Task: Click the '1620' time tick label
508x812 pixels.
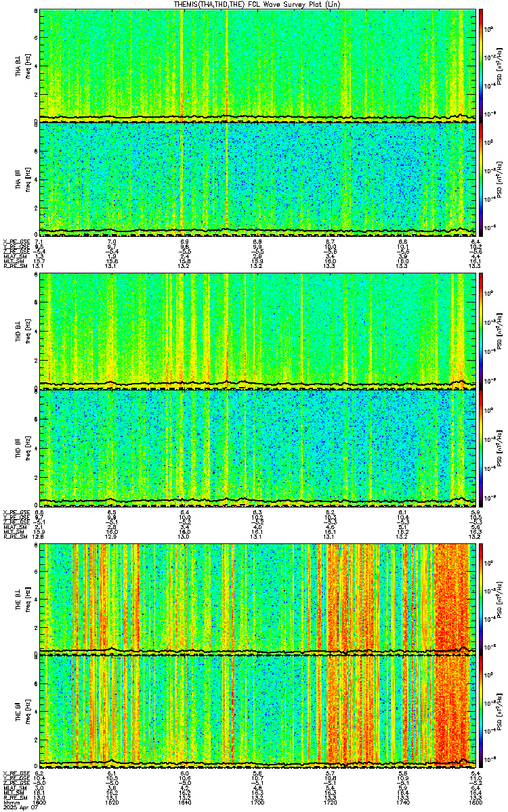Action: click(112, 803)
